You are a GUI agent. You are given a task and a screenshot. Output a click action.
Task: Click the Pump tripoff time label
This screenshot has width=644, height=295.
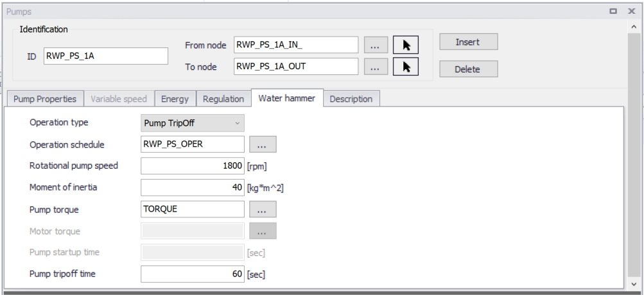click(x=62, y=274)
